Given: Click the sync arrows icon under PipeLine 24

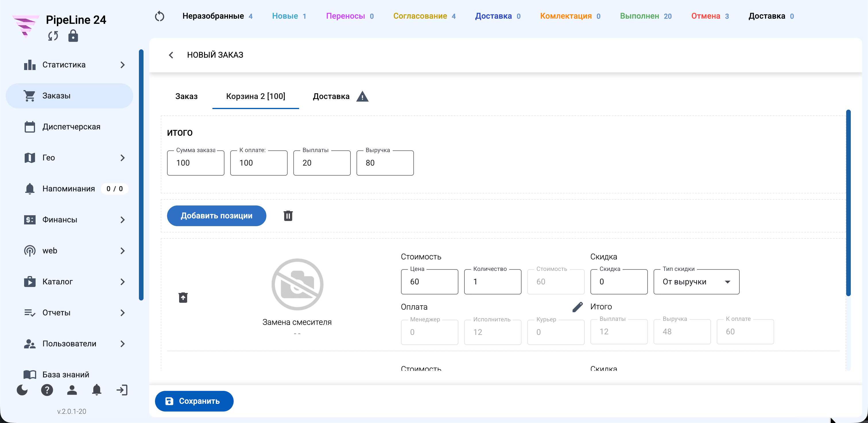Looking at the screenshot, I should click(x=53, y=36).
